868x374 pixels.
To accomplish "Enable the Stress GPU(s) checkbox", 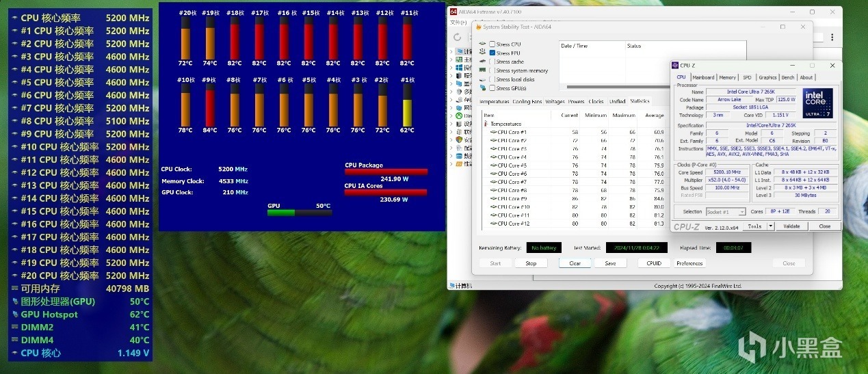I will [x=492, y=88].
